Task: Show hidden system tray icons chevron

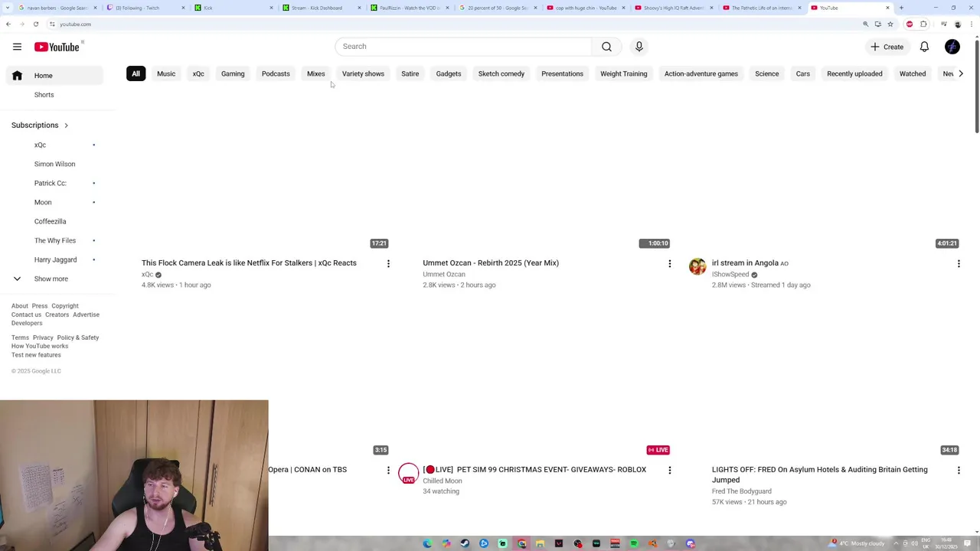Action: [896, 543]
